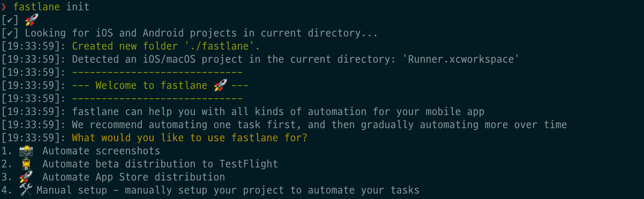Select the "Automate screenshots" option text

101,151
